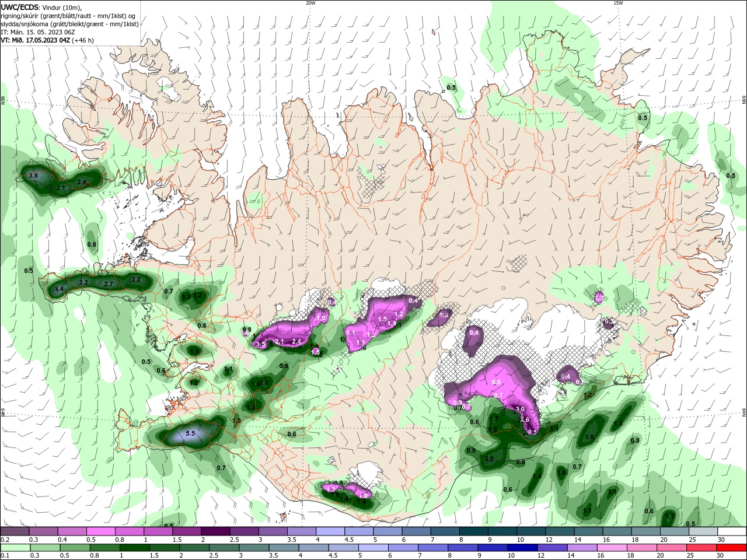747x560 pixels.
Task: Click the 'rigning/skúrir' legend description line
Action: pos(68,16)
